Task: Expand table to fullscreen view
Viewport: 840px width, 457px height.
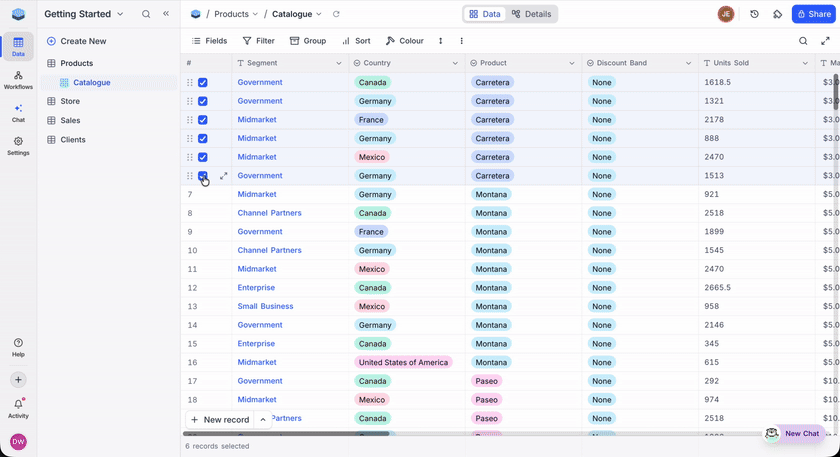Action: click(825, 41)
